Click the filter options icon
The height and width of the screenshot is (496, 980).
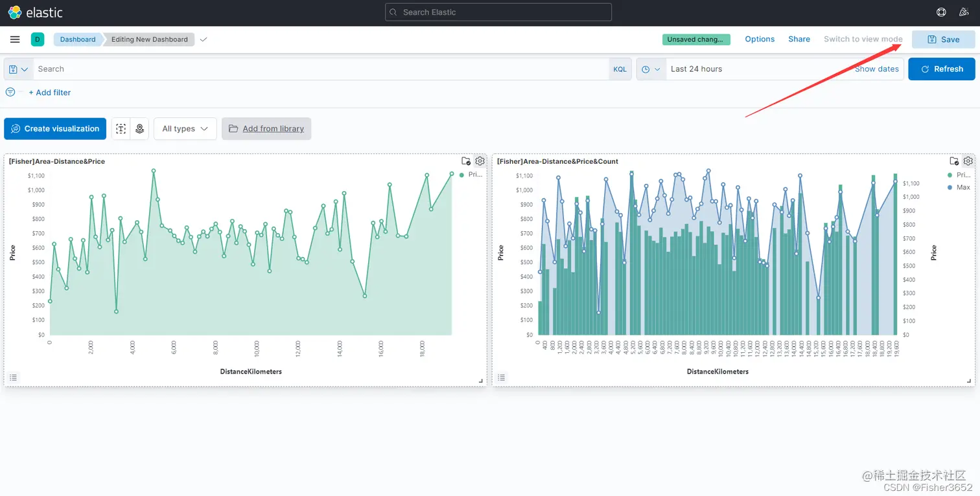pos(10,93)
